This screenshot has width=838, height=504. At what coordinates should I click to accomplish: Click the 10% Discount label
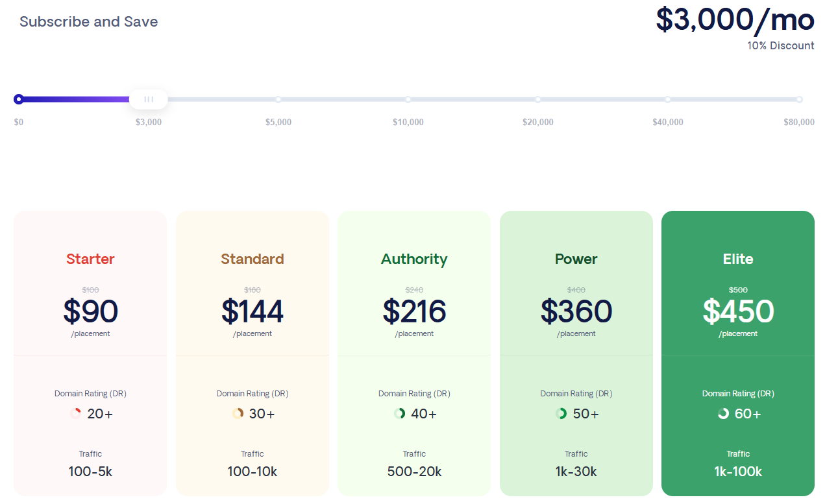point(781,45)
